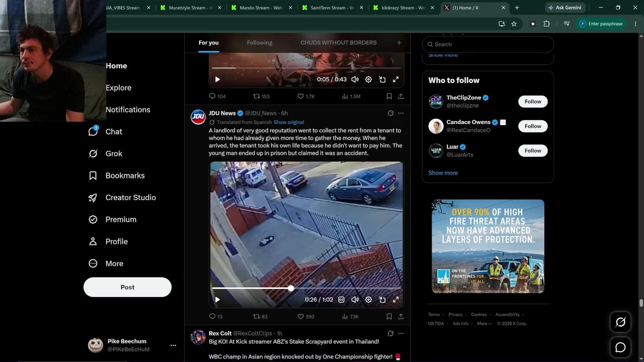Open settings gear on the 0:43 video
The width and height of the screenshot is (644, 362).
pos(368,79)
